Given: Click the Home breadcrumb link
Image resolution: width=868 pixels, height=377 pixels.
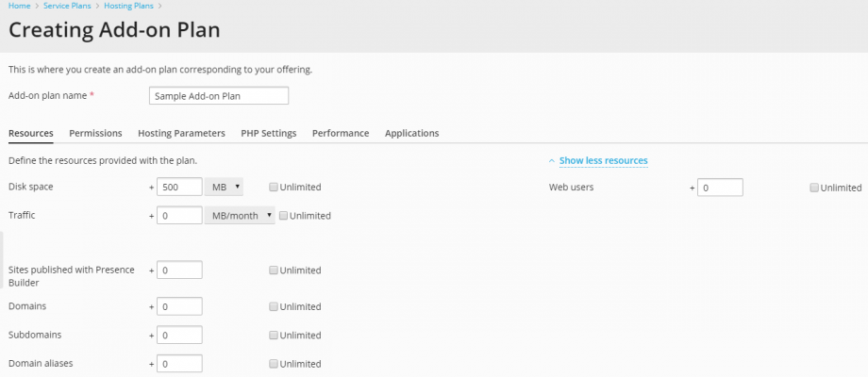Looking at the screenshot, I should pyautogui.click(x=19, y=6).
